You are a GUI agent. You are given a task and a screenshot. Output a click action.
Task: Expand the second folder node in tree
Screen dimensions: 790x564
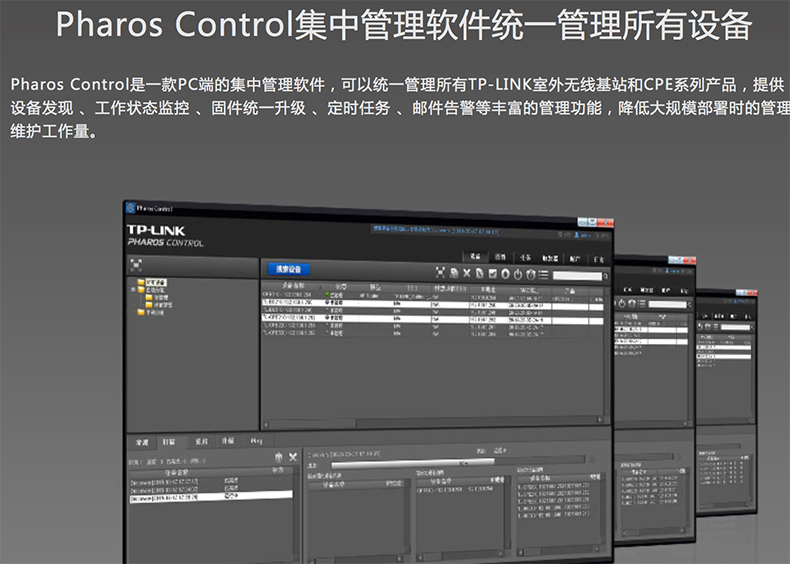pyautogui.click(x=140, y=290)
